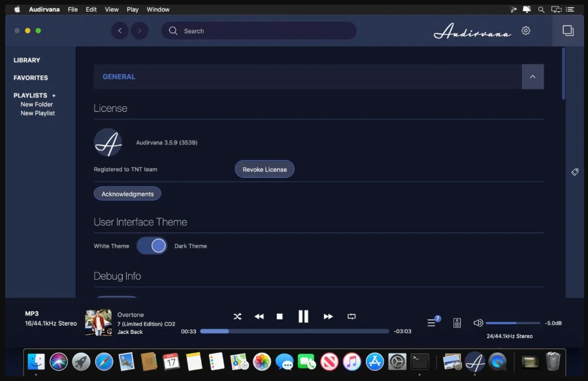Seek in the track progress bar
The image size is (588, 381).
(295, 331)
